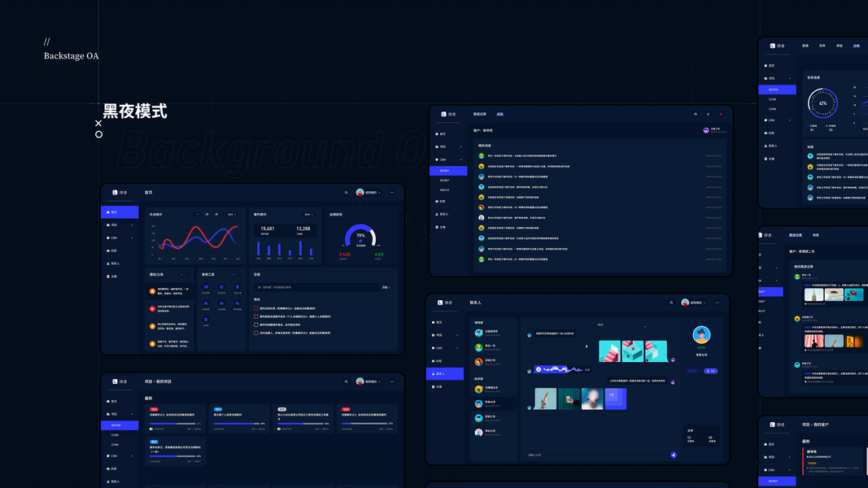Expand CRM arrow in top-right task window sidebar
Viewport: 868px width, 488px height.
[789, 120]
